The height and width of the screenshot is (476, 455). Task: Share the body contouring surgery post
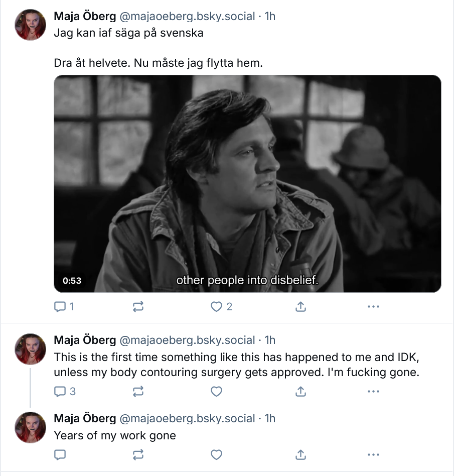[x=300, y=391]
